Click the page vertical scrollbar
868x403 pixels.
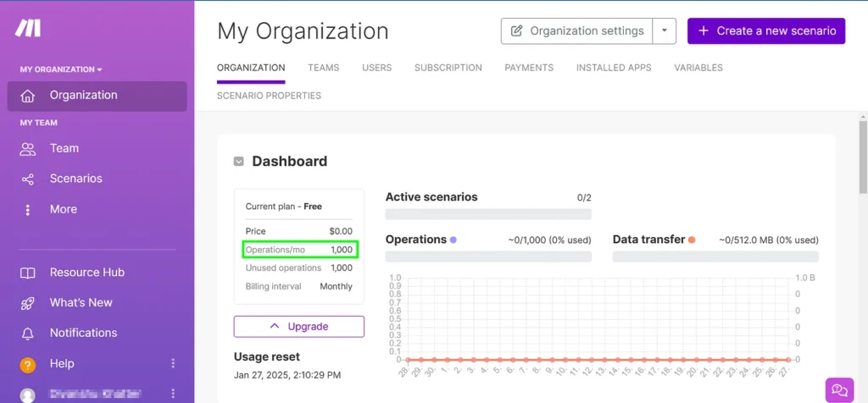coord(863,157)
